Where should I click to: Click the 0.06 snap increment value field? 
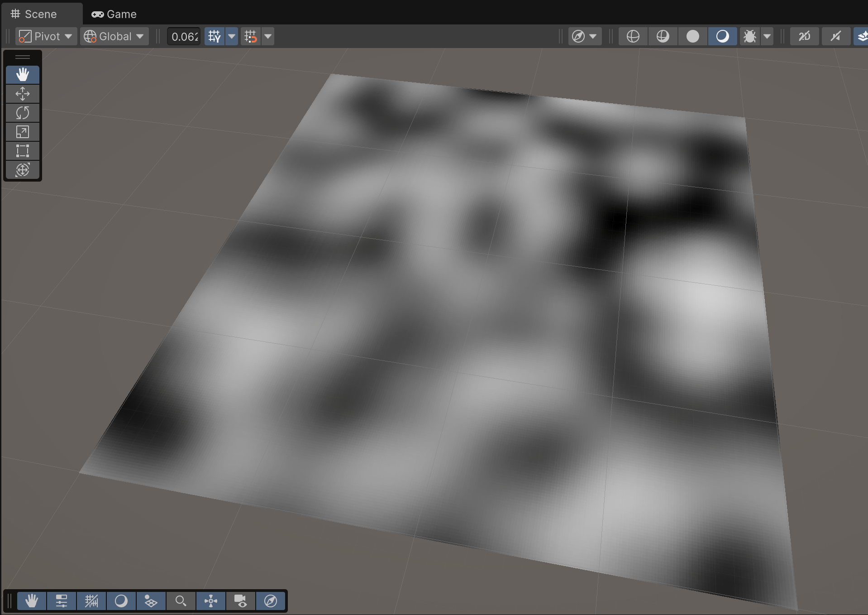tap(184, 36)
